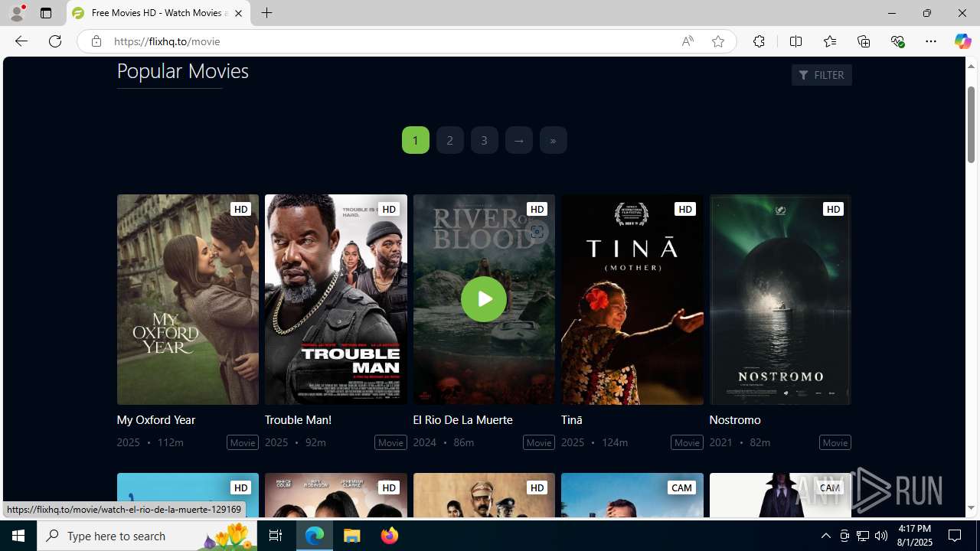Open Nostromo movie poster

click(x=780, y=299)
